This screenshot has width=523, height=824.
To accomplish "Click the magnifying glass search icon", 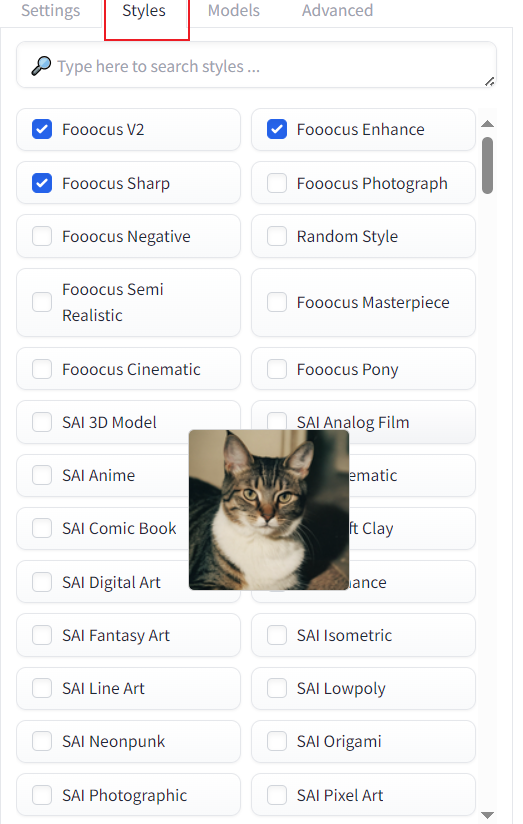I will [41, 66].
